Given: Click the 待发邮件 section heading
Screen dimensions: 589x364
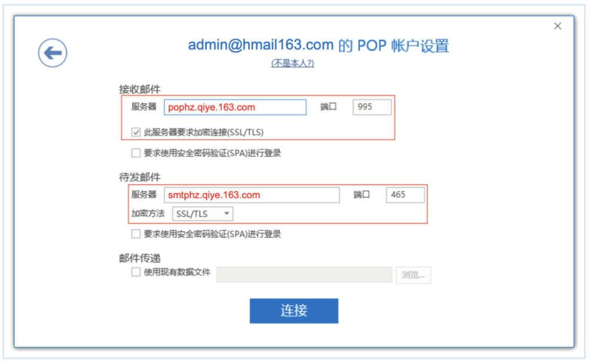Looking at the screenshot, I should [140, 177].
